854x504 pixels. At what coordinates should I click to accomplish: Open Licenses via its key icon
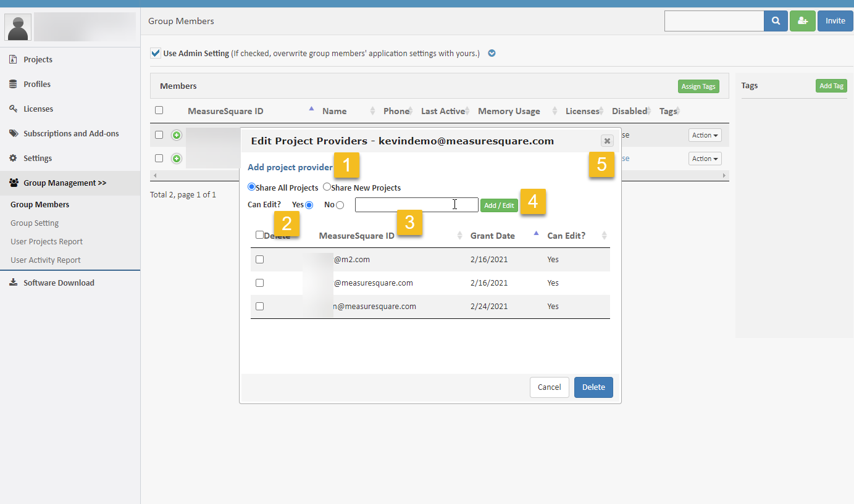pyautogui.click(x=12, y=109)
